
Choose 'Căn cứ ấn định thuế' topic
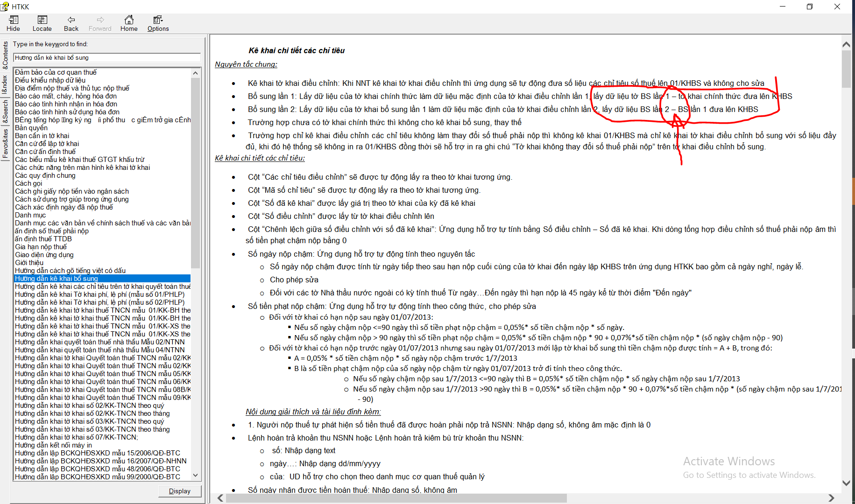click(x=45, y=152)
